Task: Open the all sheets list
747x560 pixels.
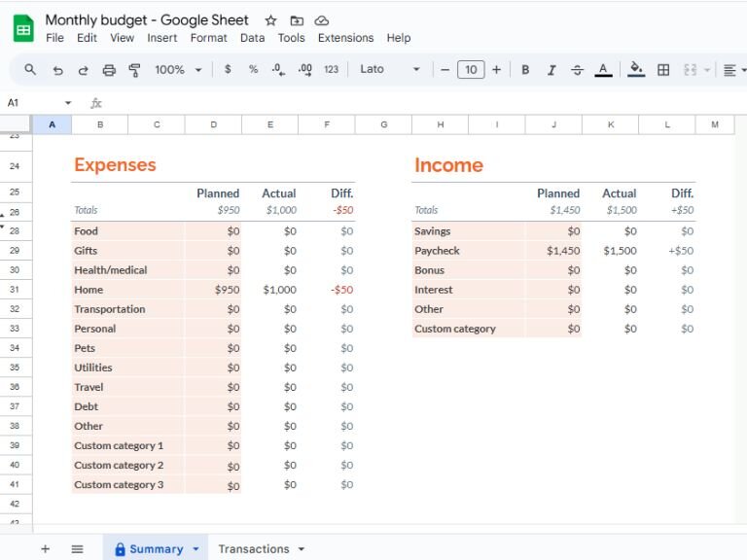Action: tap(77, 549)
